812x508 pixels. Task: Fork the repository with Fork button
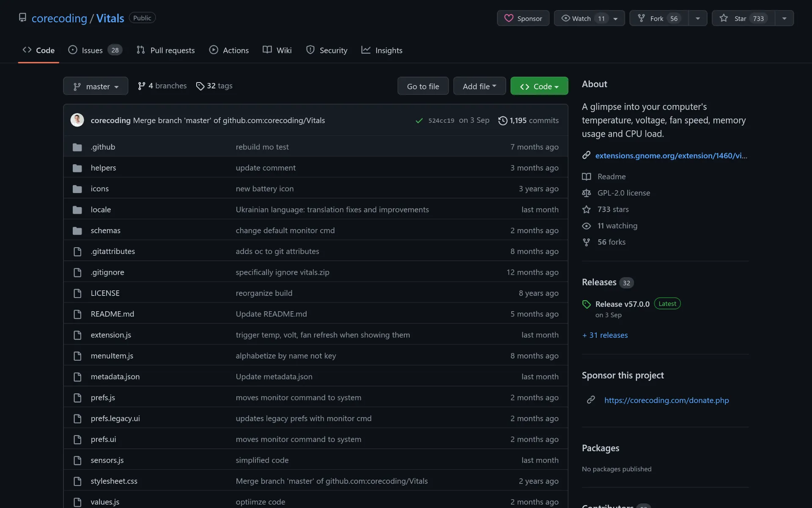658,18
